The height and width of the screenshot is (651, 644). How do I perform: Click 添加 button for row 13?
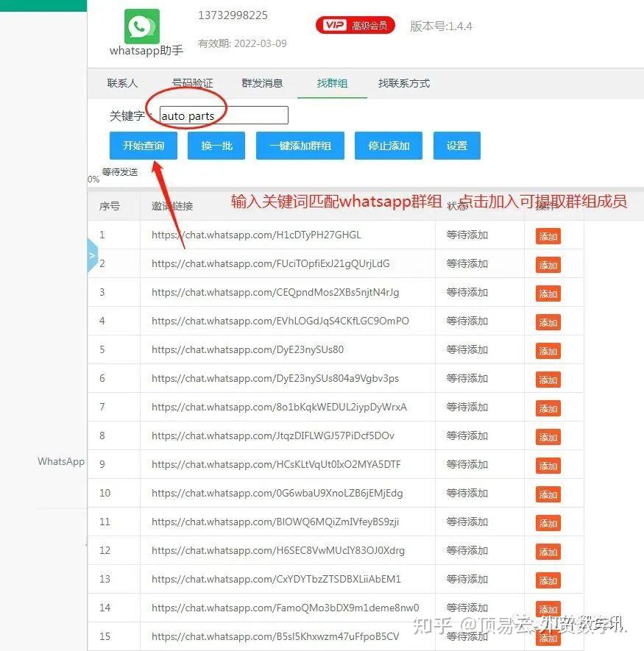(548, 580)
